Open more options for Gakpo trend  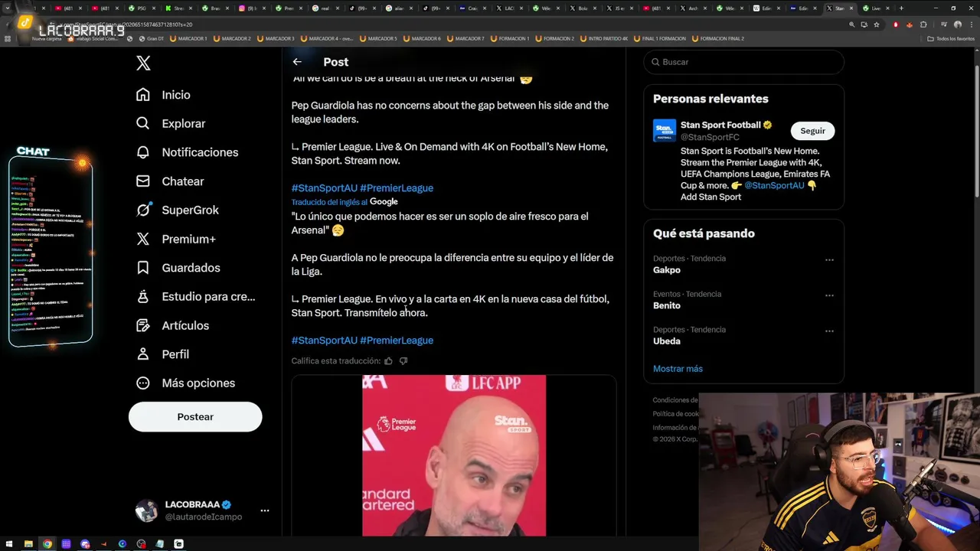829,260
